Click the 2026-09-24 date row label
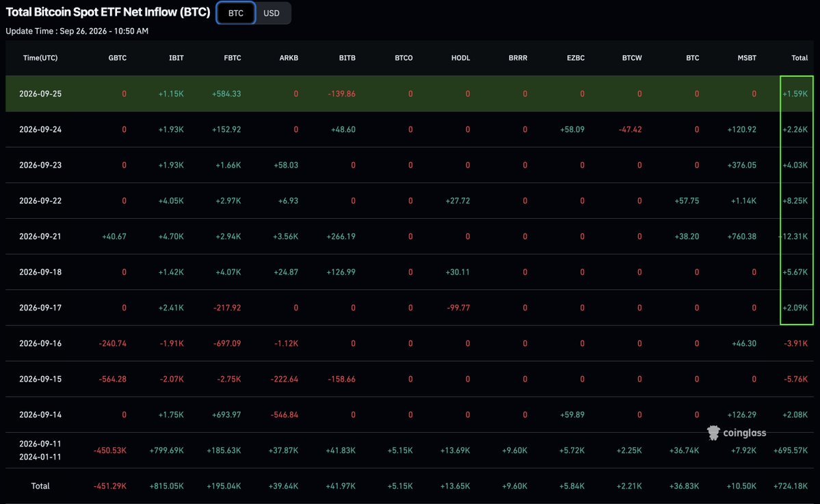Image resolution: width=820 pixels, height=504 pixels. [x=40, y=130]
